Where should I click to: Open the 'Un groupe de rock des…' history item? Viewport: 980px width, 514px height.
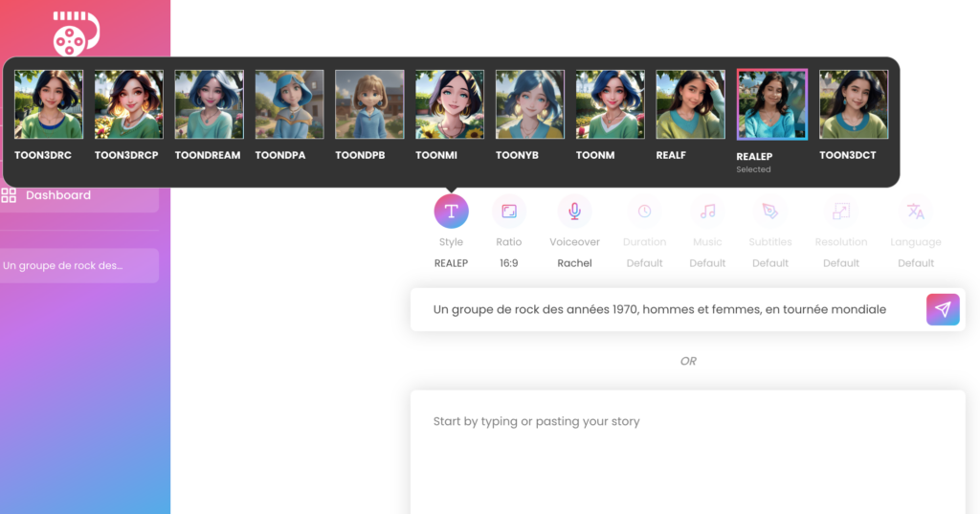point(78,265)
